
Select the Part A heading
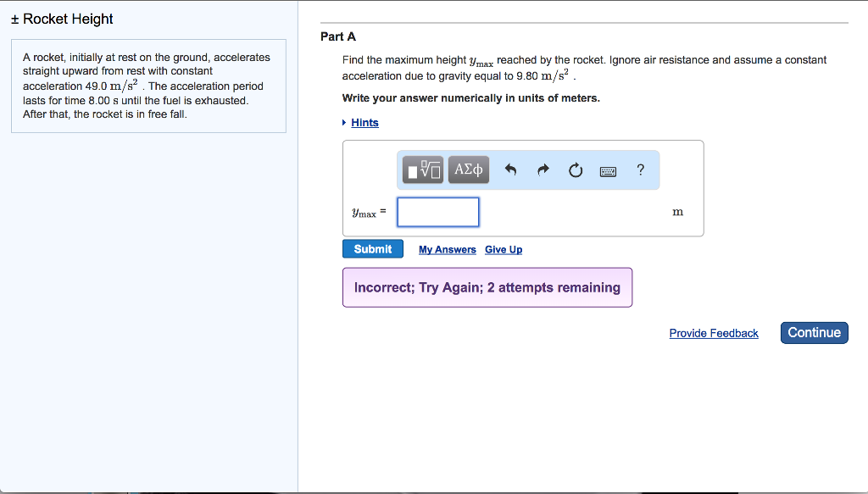[x=338, y=36]
